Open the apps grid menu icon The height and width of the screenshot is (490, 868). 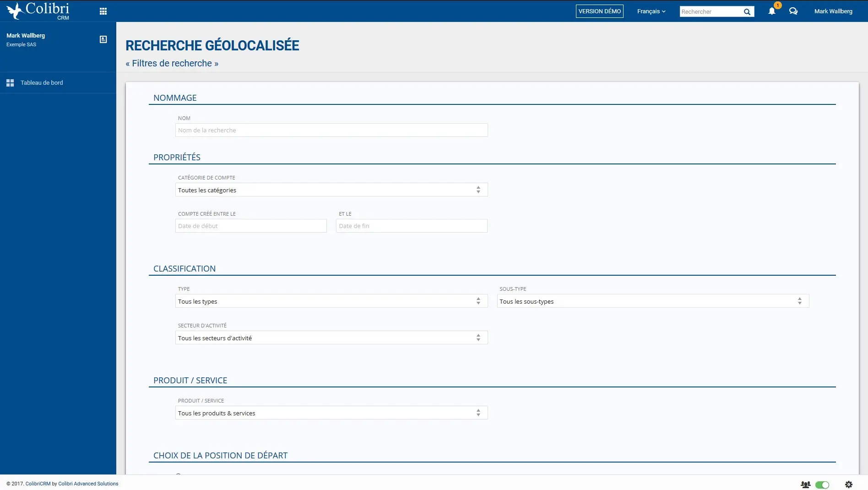[x=103, y=11]
